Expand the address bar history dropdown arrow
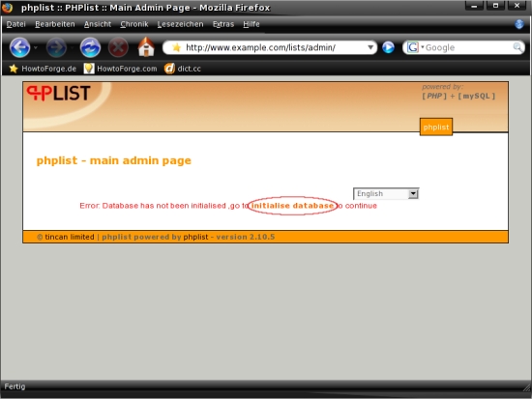Viewport: 532px width, 399px height. tap(370, 47)
